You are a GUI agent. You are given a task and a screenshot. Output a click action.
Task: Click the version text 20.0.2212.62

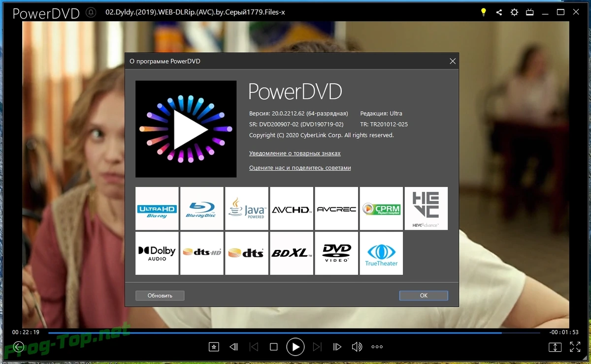(298, 114)
